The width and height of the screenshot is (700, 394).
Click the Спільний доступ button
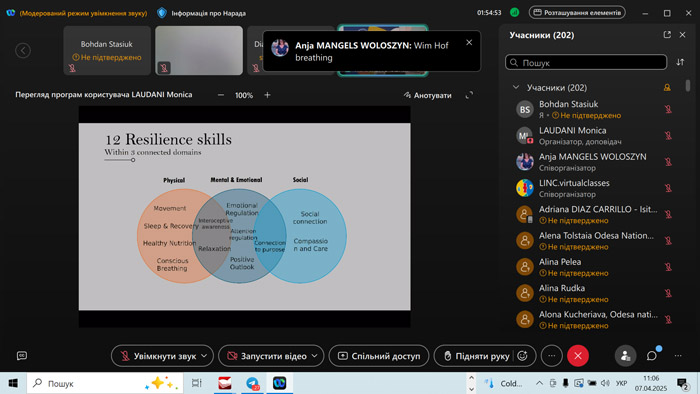tap(379, 356)
